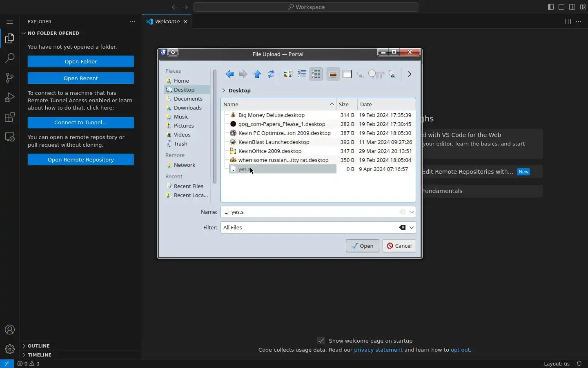Open the Accounts icon
Screen dimensions: 588x368
tap(10, 330)
